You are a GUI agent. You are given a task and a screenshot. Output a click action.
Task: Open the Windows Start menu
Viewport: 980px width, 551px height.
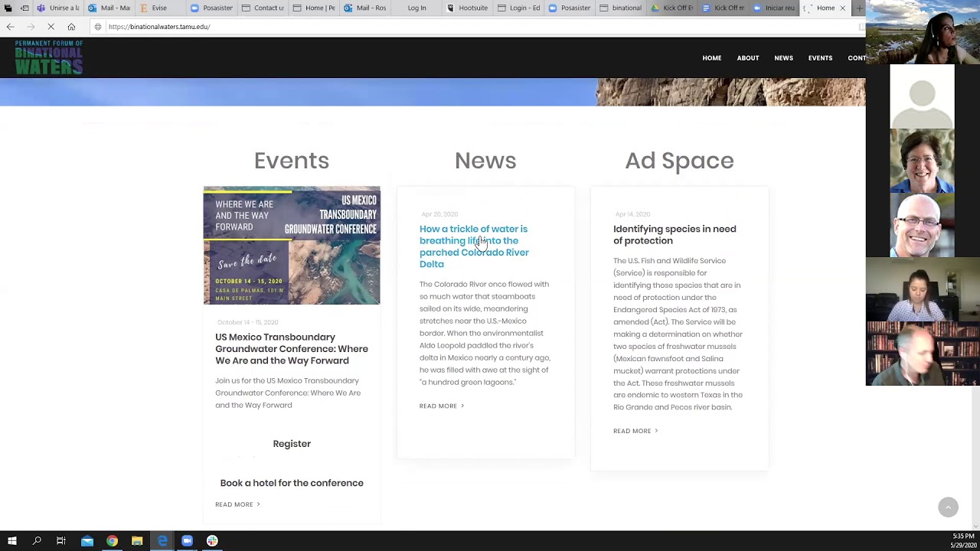[x=11, y=541]
